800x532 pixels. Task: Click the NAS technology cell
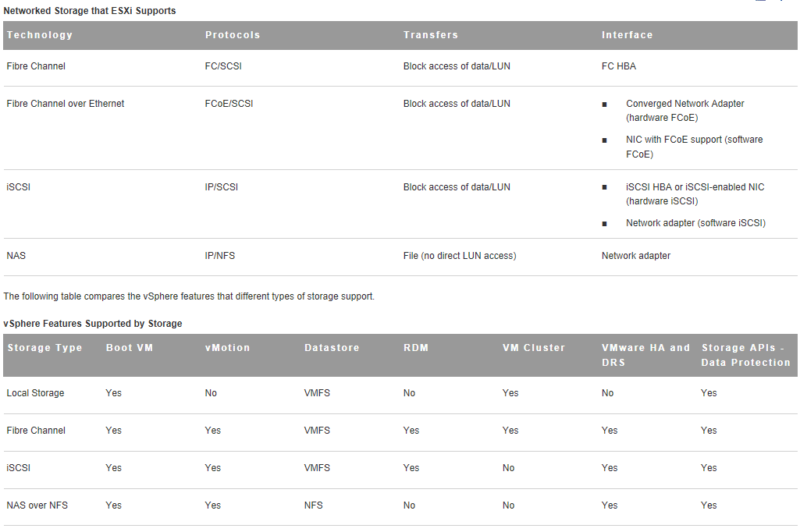(16, 256)
